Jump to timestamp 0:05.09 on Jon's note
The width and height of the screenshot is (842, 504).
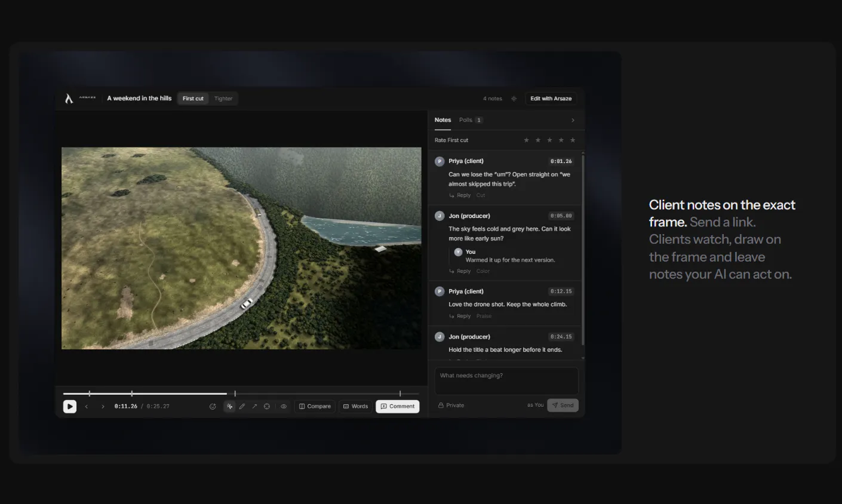click(x=561, y=216)
